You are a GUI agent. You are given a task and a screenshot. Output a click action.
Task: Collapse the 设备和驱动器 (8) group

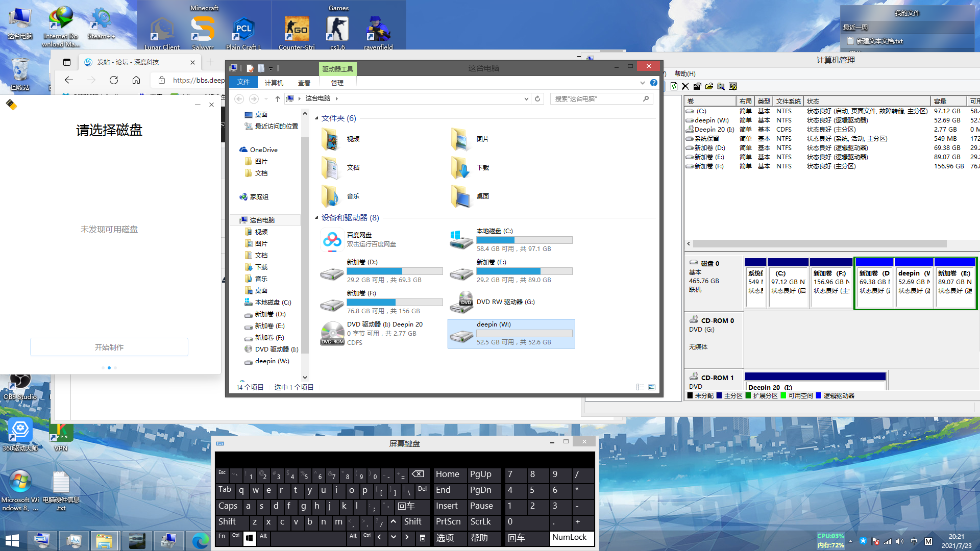pos(316,218)
